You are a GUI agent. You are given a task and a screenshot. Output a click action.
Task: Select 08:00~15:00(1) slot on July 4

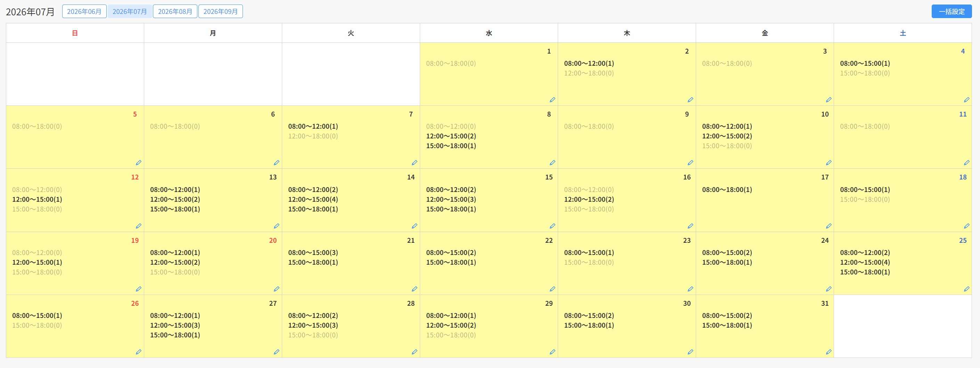click(x=865, y=63)
